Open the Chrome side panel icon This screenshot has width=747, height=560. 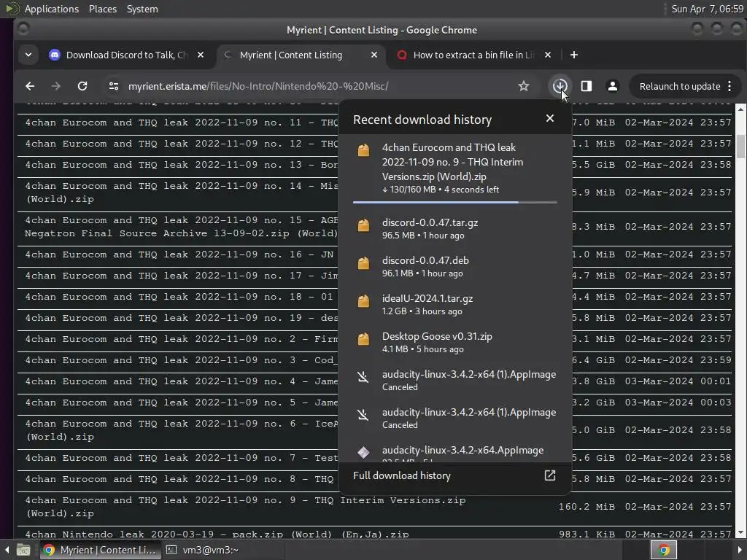(587, 86)
